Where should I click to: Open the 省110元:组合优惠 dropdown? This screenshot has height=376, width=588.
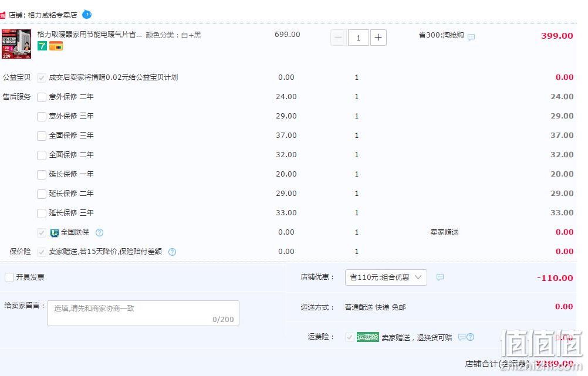click(x=386, y=277)
